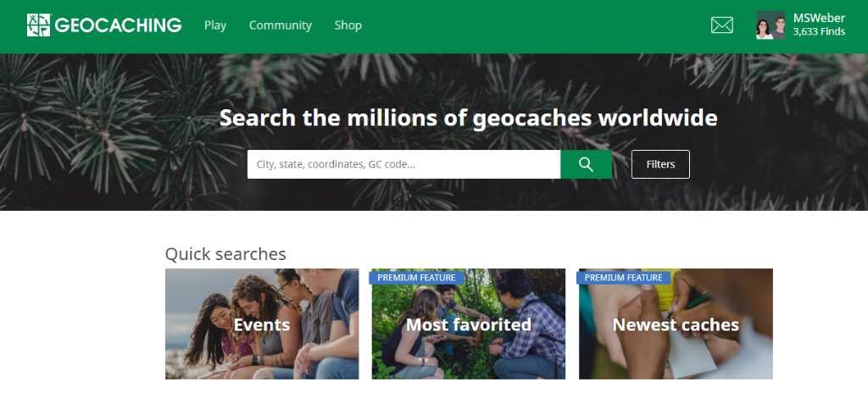Open the Most favorited quick search card
The image size is (868, 415).
[468, 324]
